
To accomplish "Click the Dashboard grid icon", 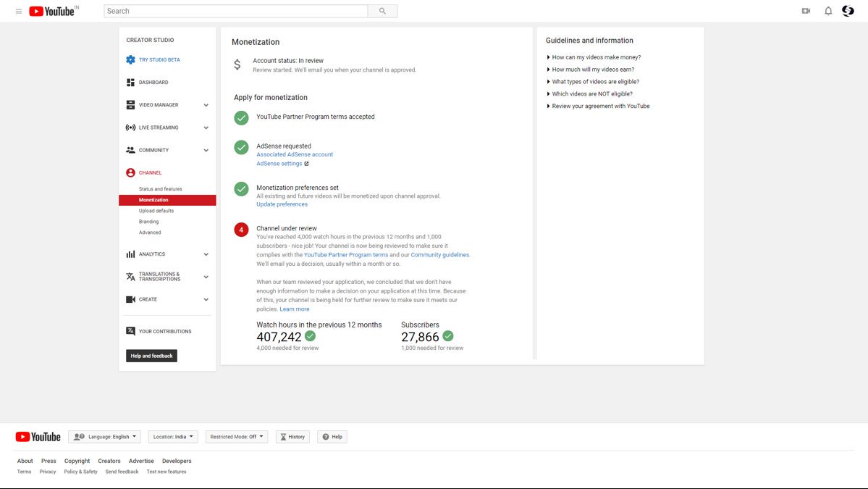I will pos(130,83).
